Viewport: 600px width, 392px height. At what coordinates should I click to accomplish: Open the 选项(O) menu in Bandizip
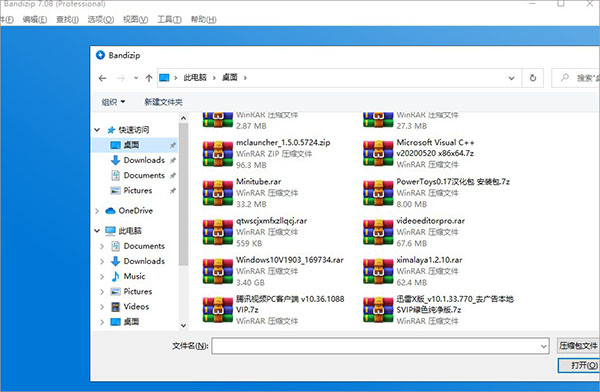101,20
